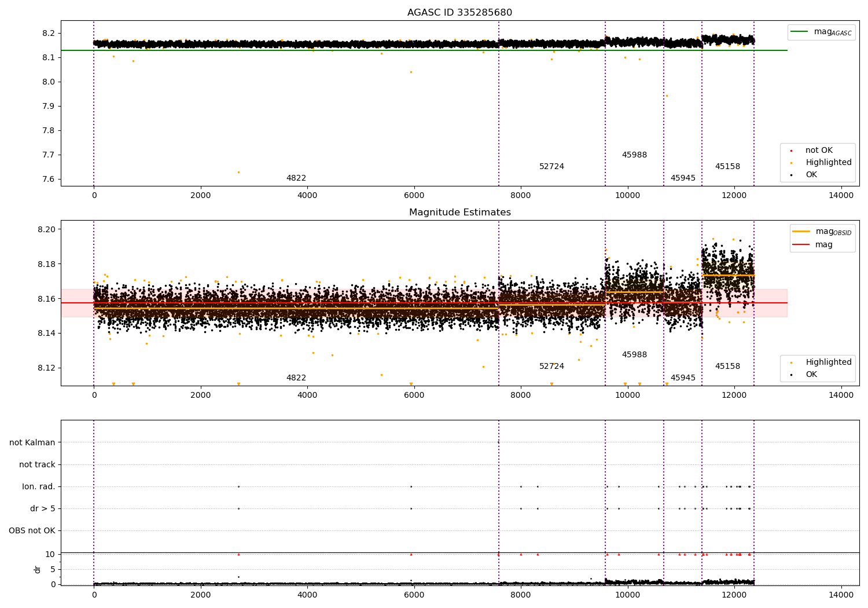The height and width of the screenshot is (608, 868).
Task: Click x-axis tick 14000 in the AGASC plot
Action: 841,196
